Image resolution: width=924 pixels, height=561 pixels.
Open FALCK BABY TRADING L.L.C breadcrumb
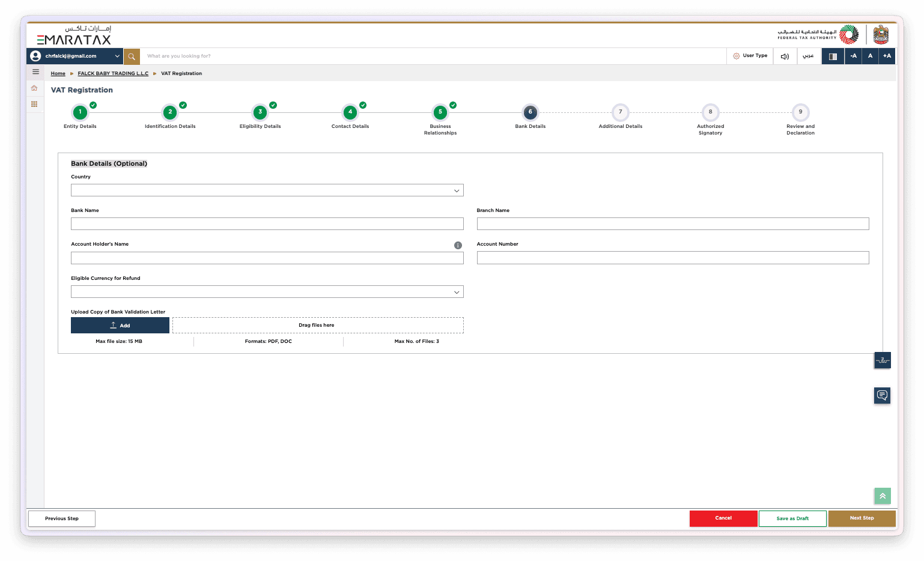[x=113, y=73]
